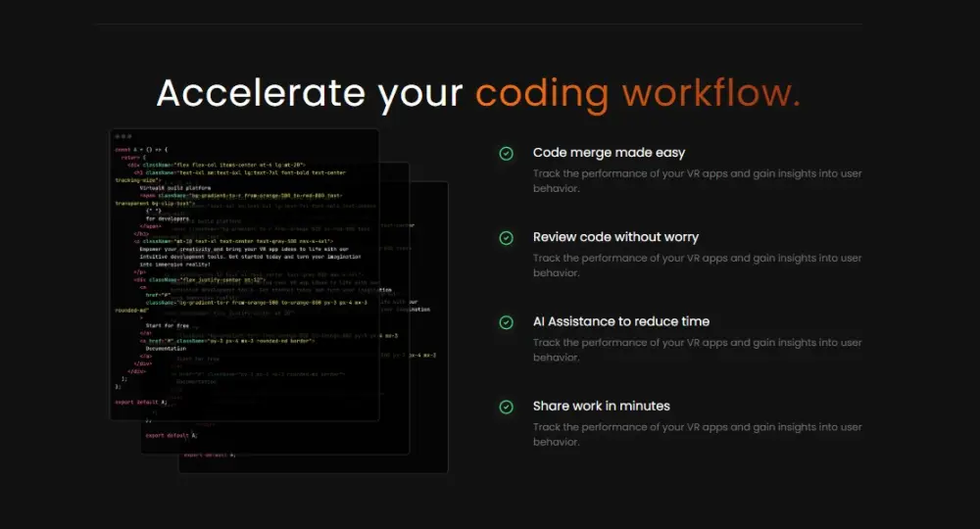Screen dimensions: 980x529
Task: Click the description under Code merge made easy
Action: (698, 180)
